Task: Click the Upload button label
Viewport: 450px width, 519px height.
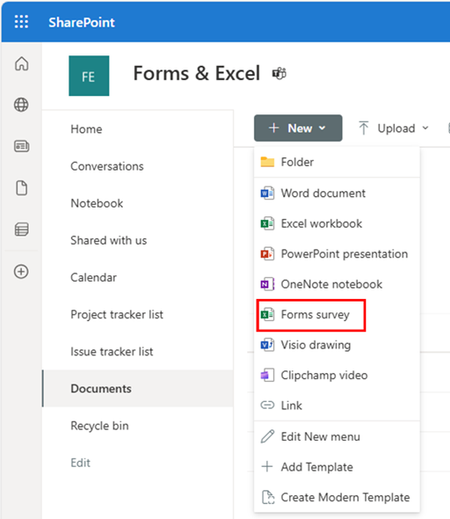Action: click(396, 128)
